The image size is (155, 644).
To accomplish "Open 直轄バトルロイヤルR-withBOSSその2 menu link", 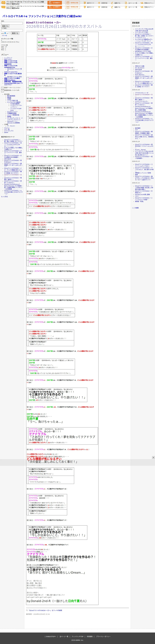I will 11,67.
